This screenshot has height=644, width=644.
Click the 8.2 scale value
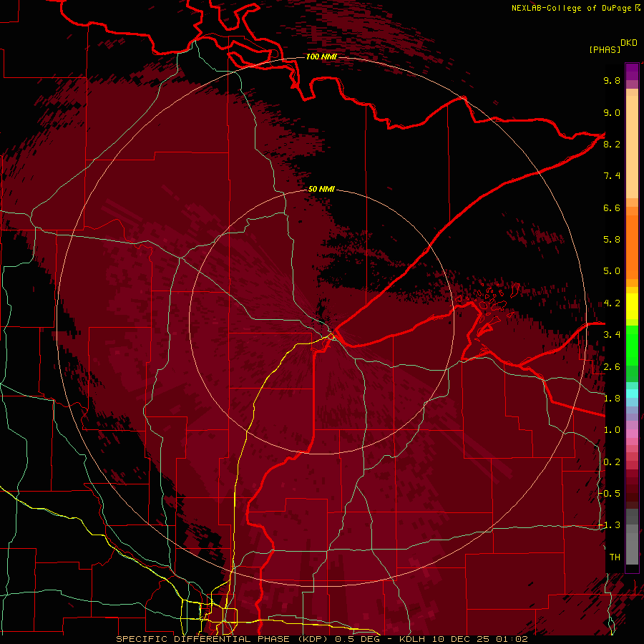[x=612, y=144]
